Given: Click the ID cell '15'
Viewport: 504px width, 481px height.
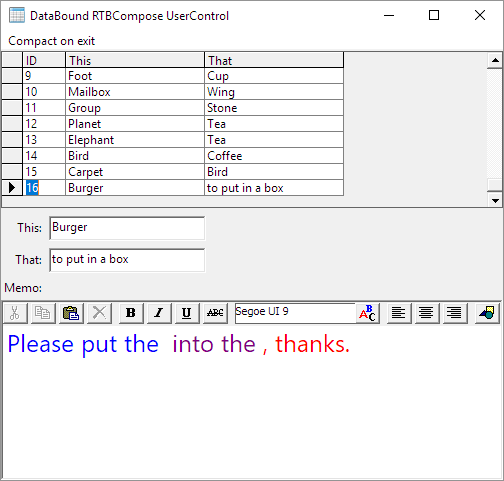Looking at the screenshot, I should (x=44, y=172).
